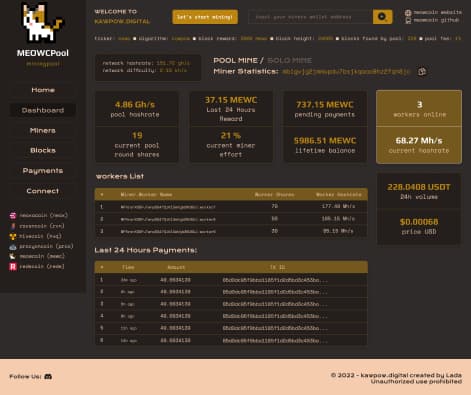Screen dimensions: 471x395
Task: Select the pink neoxacoin icon
Action: pyautogui.click(x=13, y=215)
